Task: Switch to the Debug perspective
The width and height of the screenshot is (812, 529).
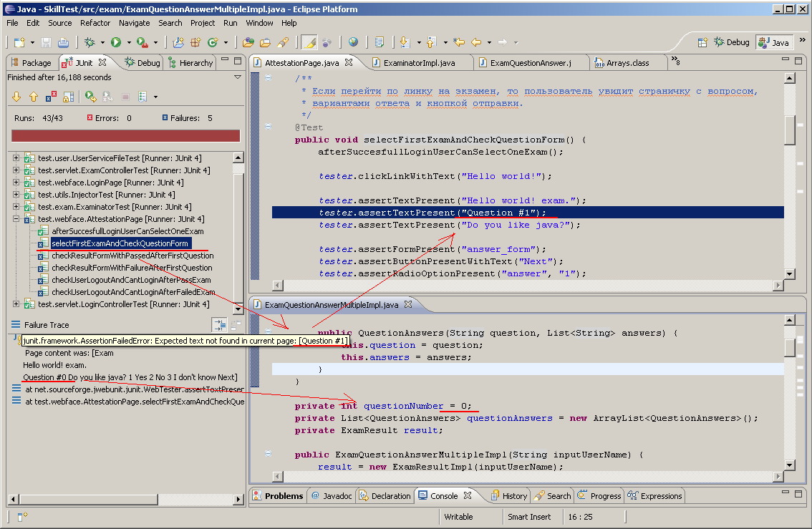Action: [731, 42]
